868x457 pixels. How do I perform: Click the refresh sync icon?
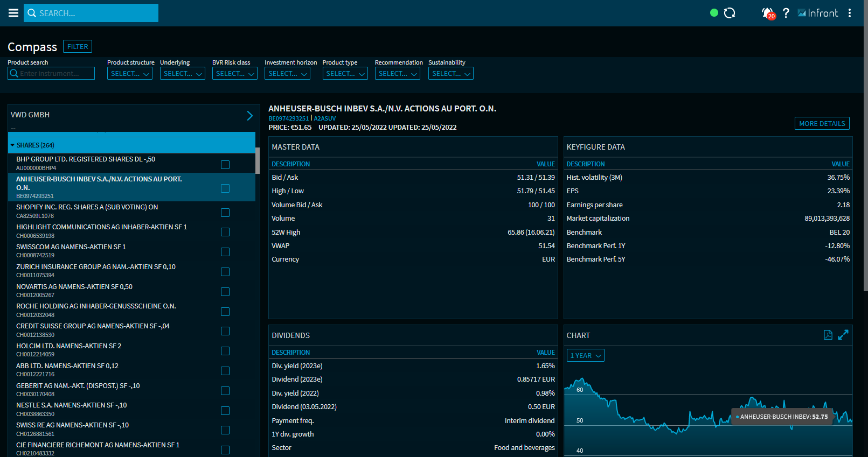click(x=730, y=13)
